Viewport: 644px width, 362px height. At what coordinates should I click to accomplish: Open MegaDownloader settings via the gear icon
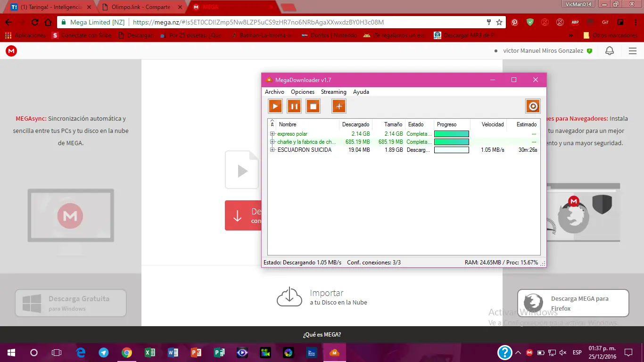tap(533, 106)
